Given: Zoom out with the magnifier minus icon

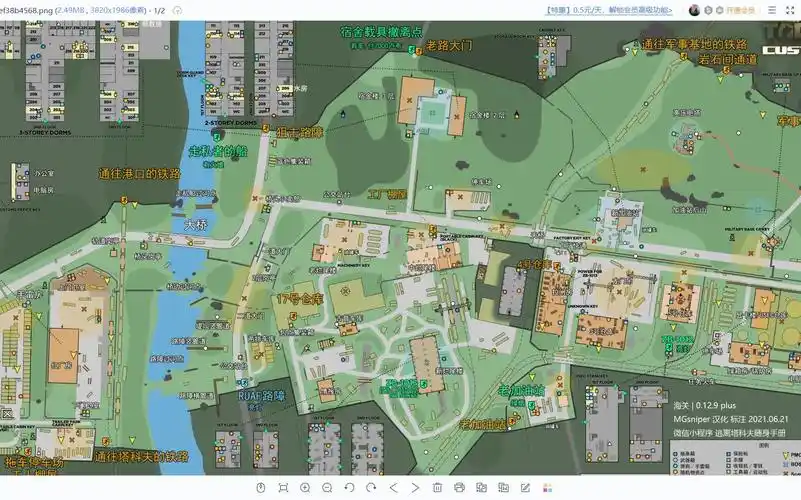Looking at the screenshot, I should (x=327, y=488).
